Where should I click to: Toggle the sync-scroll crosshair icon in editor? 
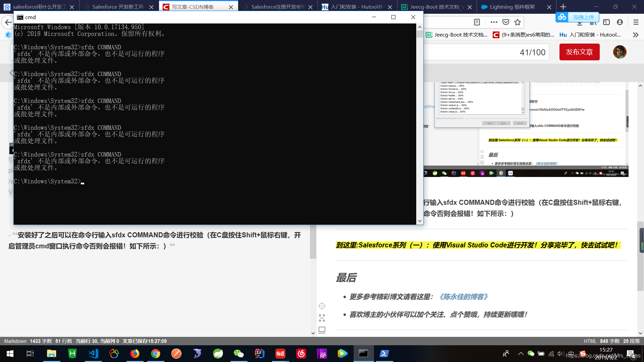(322, 306)
